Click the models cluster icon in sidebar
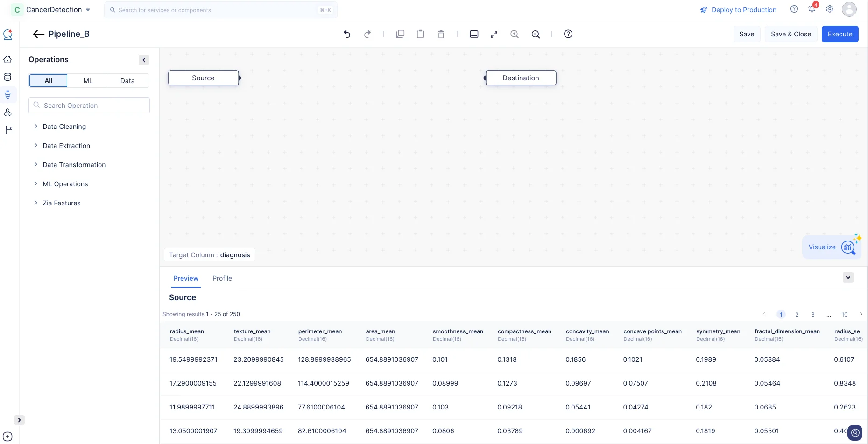Image resolution: width=868 pixels, height=444 pixels. pyautogui.click(x=7, y=113)
